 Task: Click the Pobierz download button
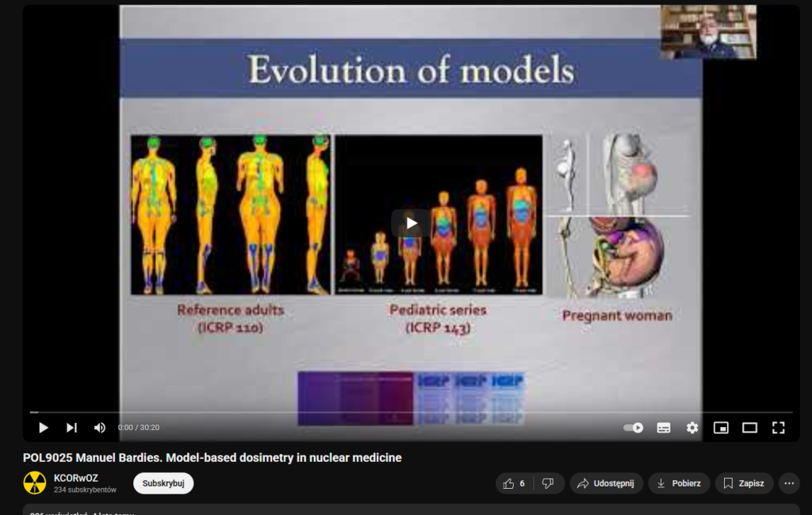679,483
